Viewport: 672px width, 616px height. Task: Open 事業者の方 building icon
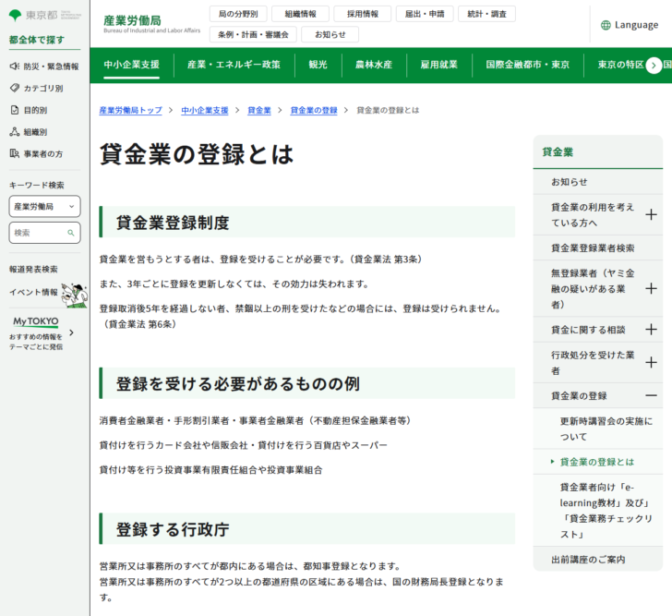[15, 153]
